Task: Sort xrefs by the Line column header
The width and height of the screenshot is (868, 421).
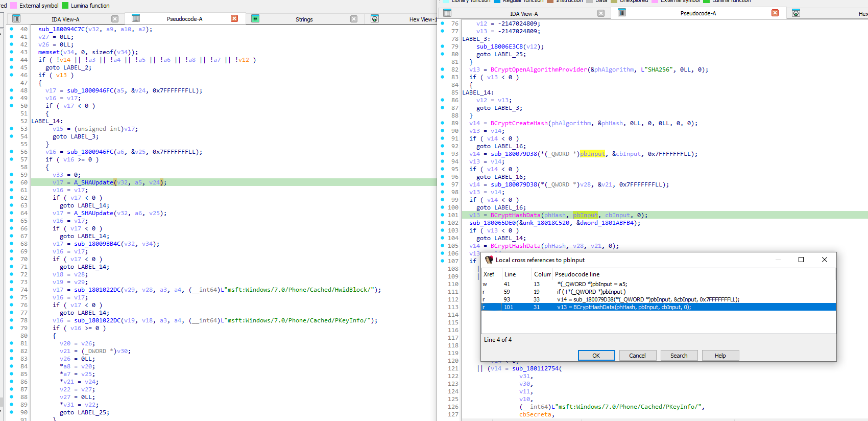Action: [511, 274]
